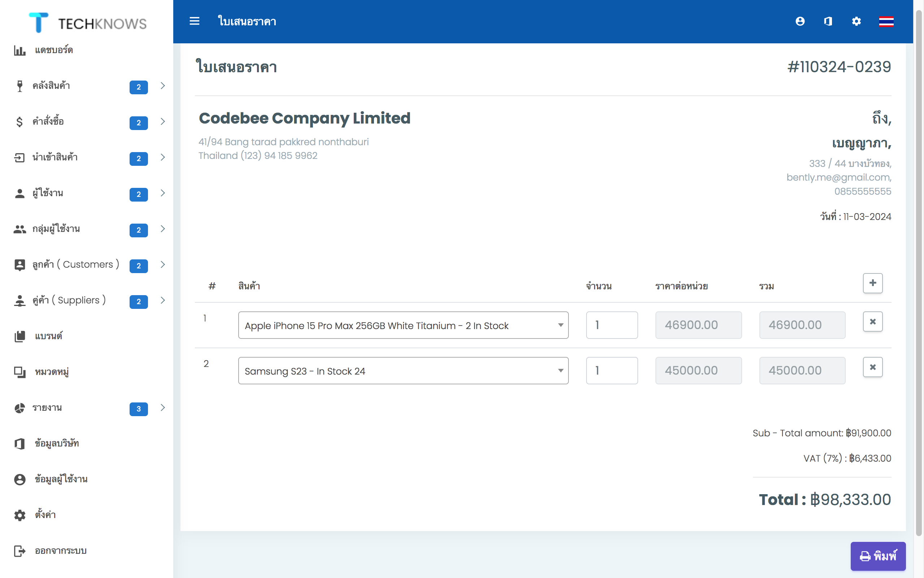
Task: Expand the นำเข้าสินค้า submenu chevron
Action: [163, 157]
